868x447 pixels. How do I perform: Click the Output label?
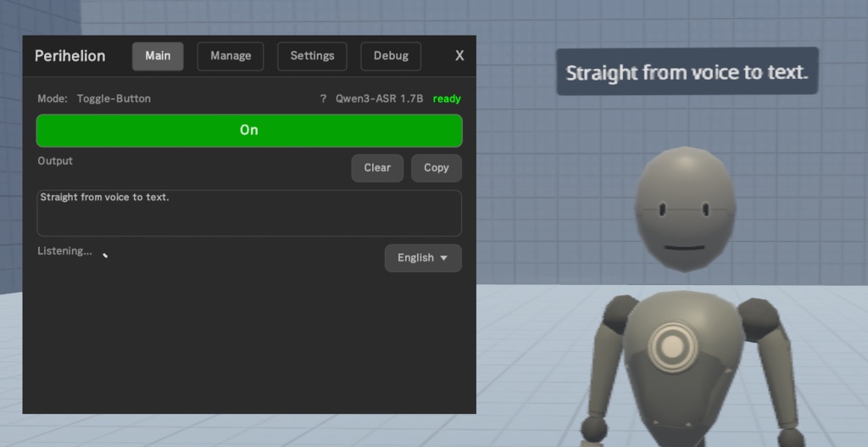55,160
